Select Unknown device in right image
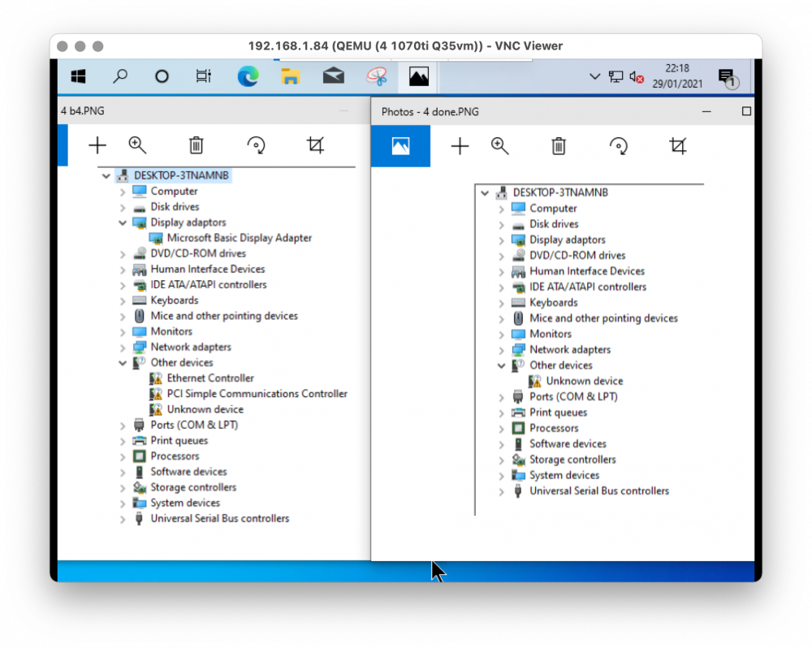This screenshot has height=648, width=812. click(x=584, y=381)
